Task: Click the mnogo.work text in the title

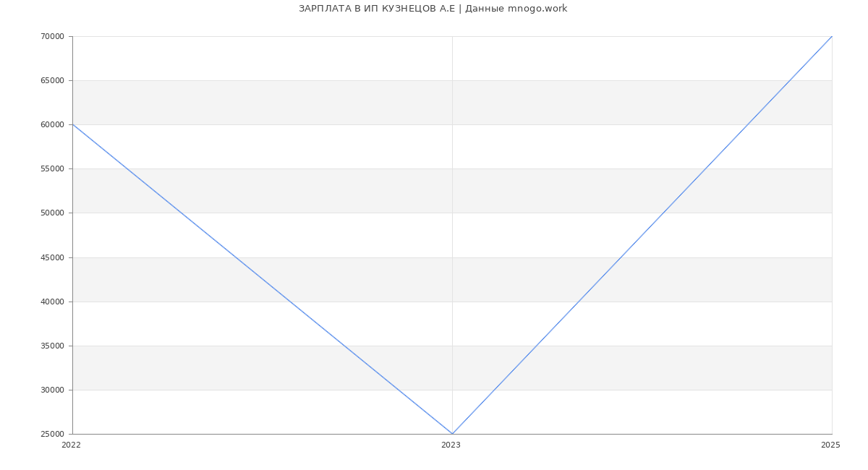Action: [x=542, y=9]
